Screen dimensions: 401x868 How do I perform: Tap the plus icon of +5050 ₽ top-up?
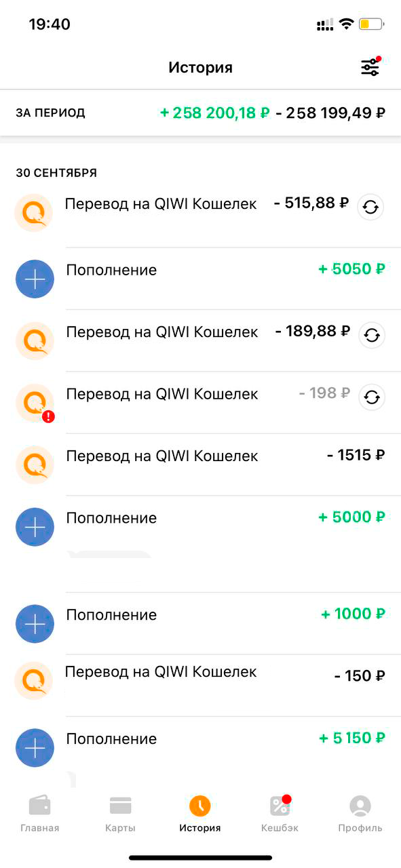click(x=35, y=279)
